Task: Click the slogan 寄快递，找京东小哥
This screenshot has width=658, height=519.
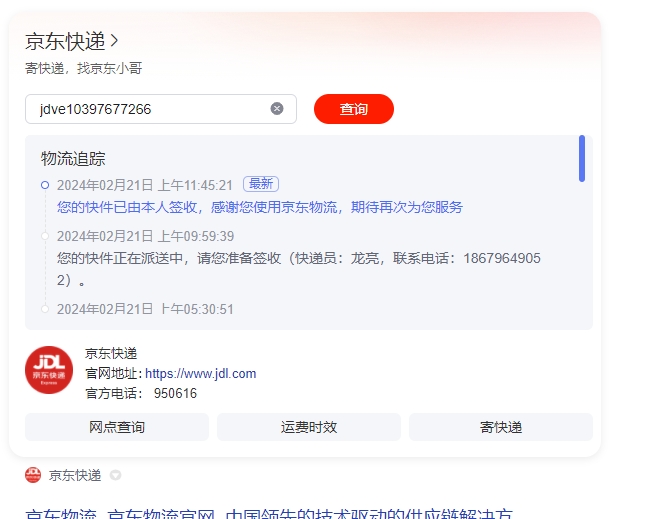Action: click(84, 68)
